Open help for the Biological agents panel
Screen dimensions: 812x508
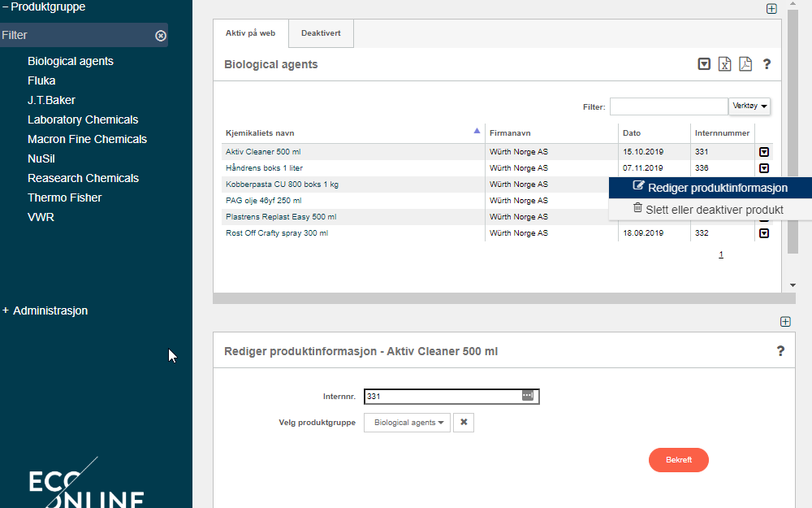coord(767,64)
